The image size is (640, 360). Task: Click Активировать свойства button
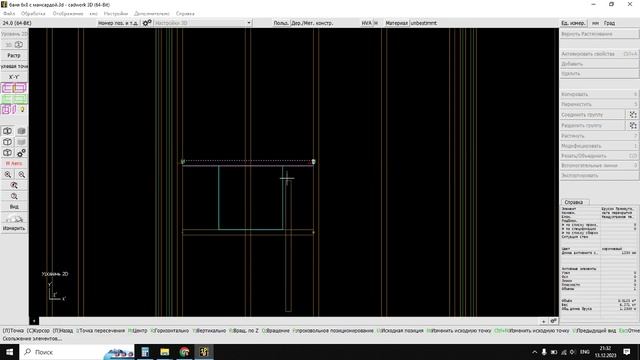[x=598, y=54]
